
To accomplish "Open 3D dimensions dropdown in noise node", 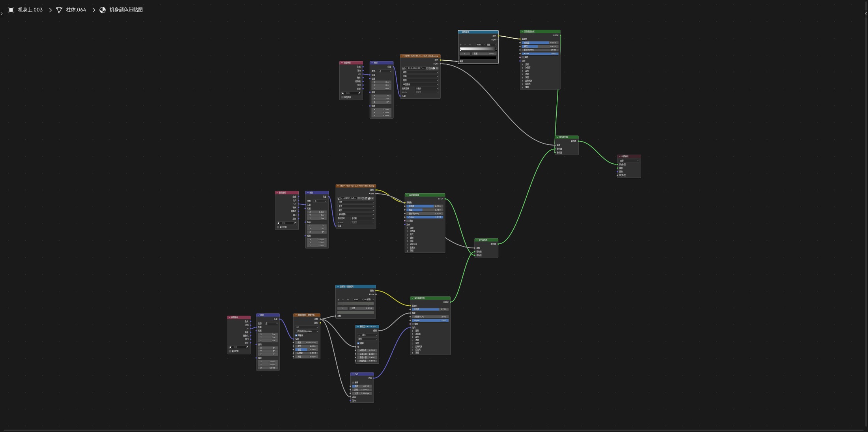I will coord(307,327).
